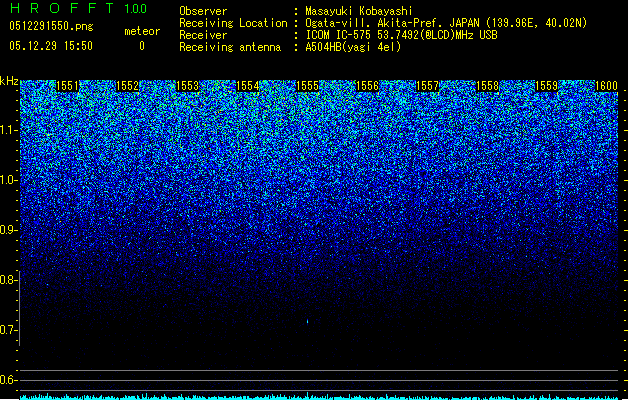
Task: Click the 1.1 kHz axis label
Action: tap(9, 130)
